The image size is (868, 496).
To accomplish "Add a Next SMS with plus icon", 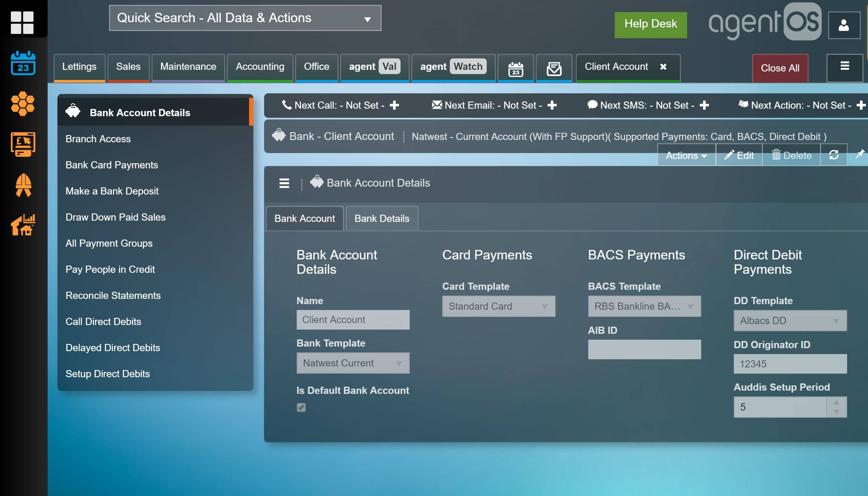I will (704, 105).
